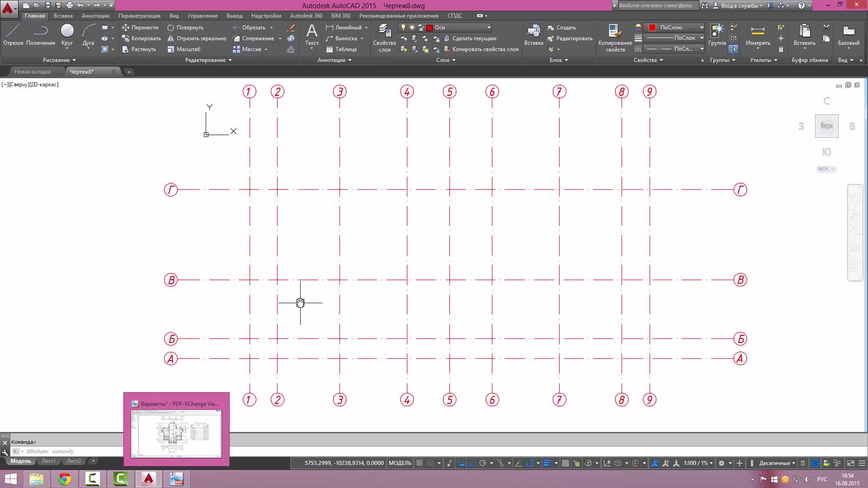
Task: Open the Параметризация ribbon tab
Action: (x=139, y=16)
